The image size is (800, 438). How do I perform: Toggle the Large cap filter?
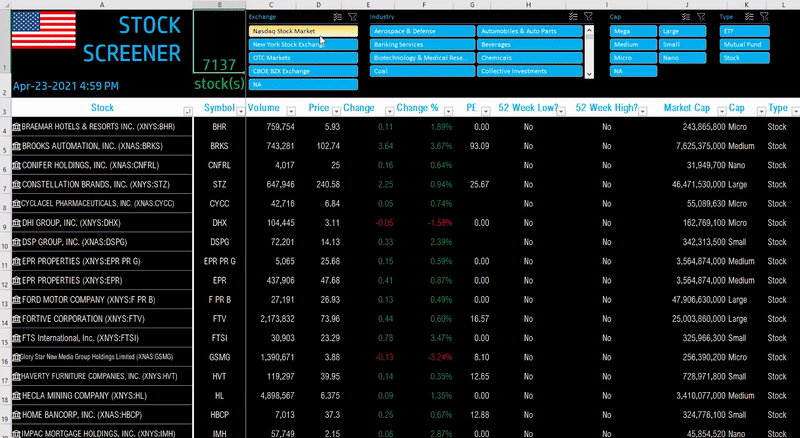[683, 31]
